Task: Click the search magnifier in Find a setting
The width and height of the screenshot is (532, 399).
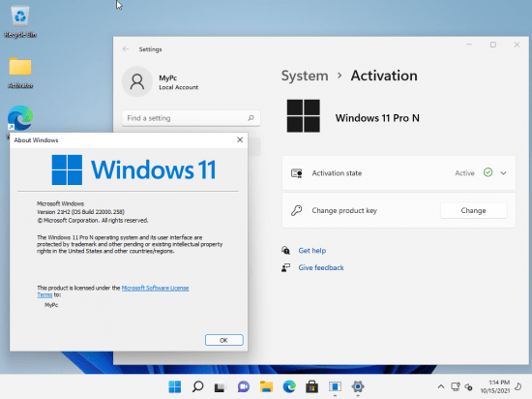Action: (x=251, y=118)
